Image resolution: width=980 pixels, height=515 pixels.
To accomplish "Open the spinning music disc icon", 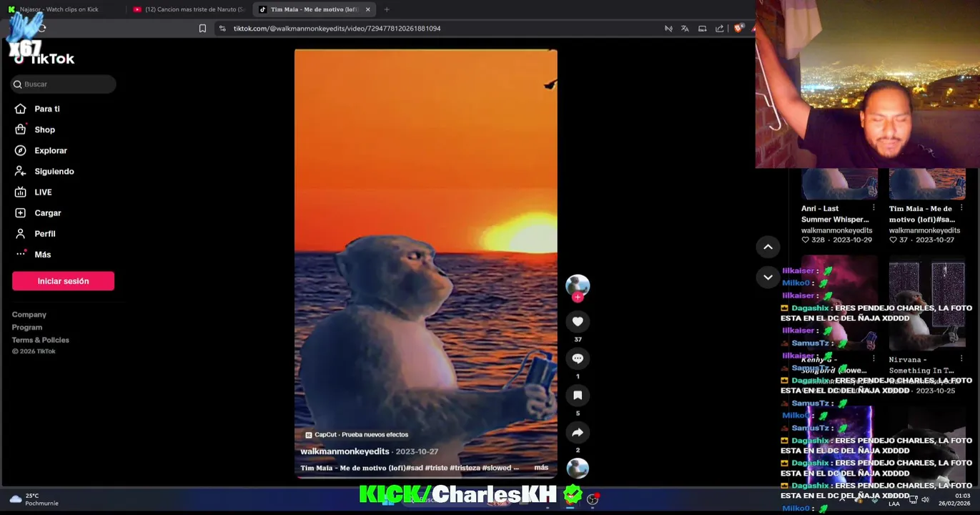I will tap(578, 468).
